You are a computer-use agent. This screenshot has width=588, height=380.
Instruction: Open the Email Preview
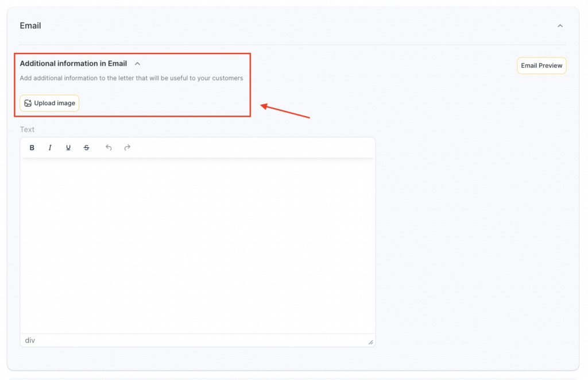click(541, 66)
